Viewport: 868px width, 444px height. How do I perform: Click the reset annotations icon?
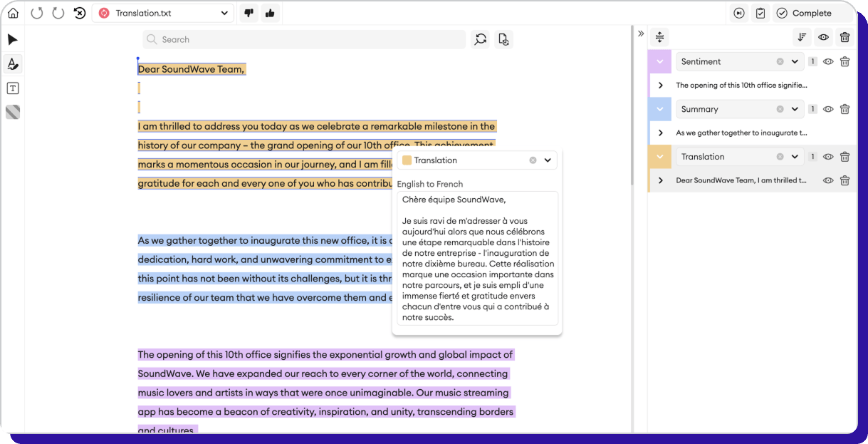click(x=80, y=13)
